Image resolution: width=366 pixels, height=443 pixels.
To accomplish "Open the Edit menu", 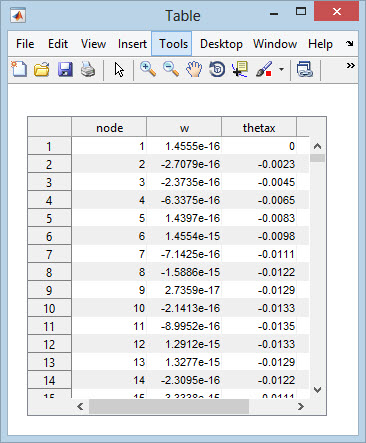I will pos(58,44).
